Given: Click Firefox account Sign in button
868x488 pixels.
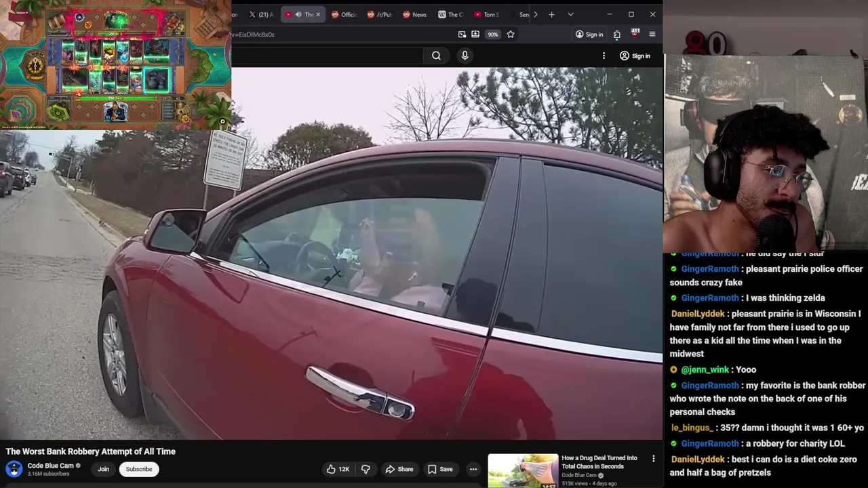Looking at the screenshot, I should [x=589, y=35].
